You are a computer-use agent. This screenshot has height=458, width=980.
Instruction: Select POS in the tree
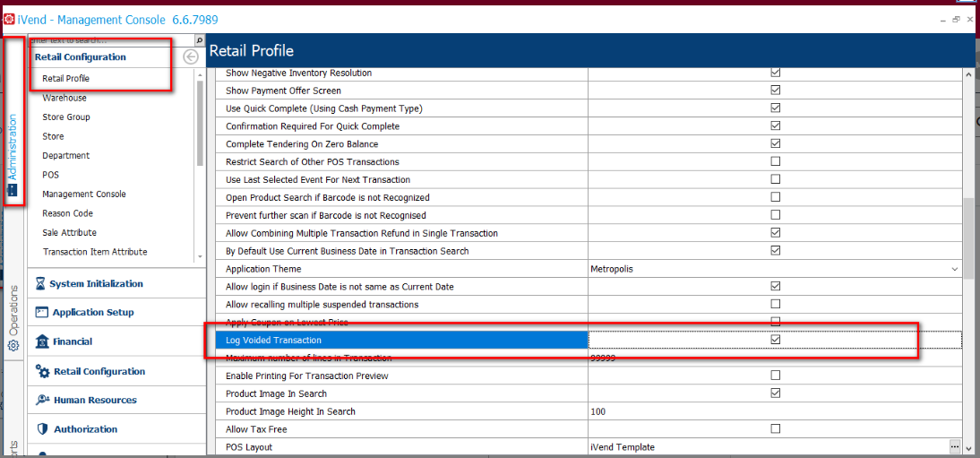point(51,175)
